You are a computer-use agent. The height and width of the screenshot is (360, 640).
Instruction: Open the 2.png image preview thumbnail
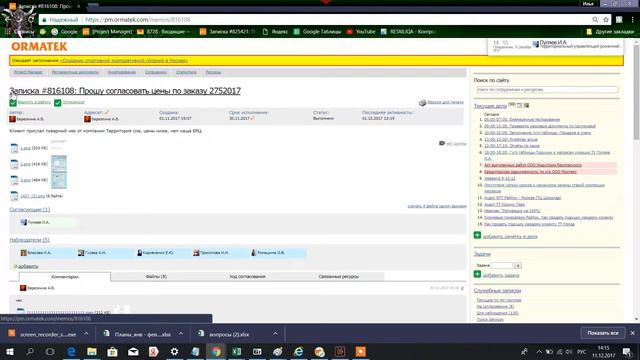59,164
